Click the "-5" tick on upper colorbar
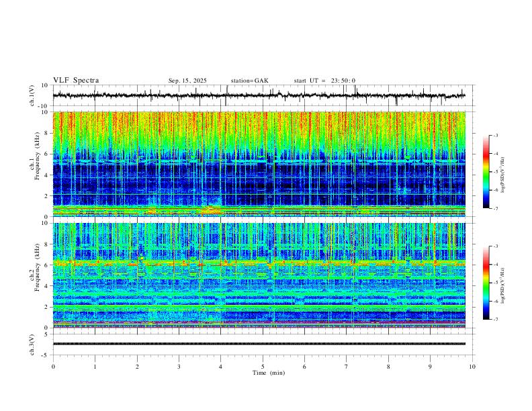532x411 pixels. coord(495,172)
